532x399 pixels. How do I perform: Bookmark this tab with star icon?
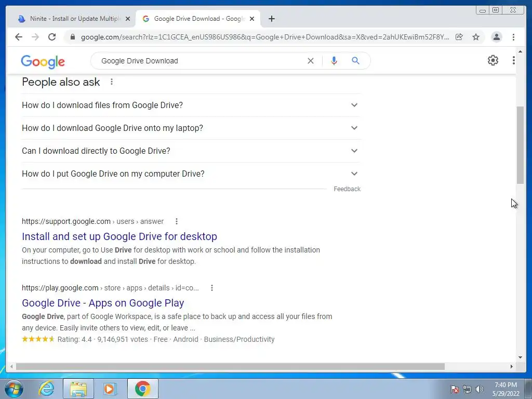pyautogui.click(x=476, y=37)
